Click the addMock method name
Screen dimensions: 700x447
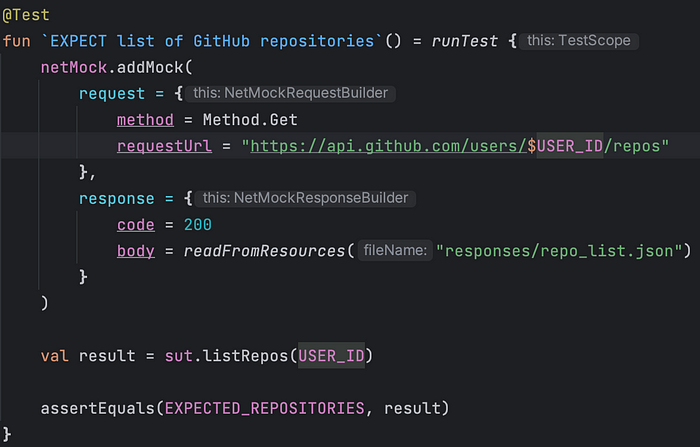pos(150,67)
